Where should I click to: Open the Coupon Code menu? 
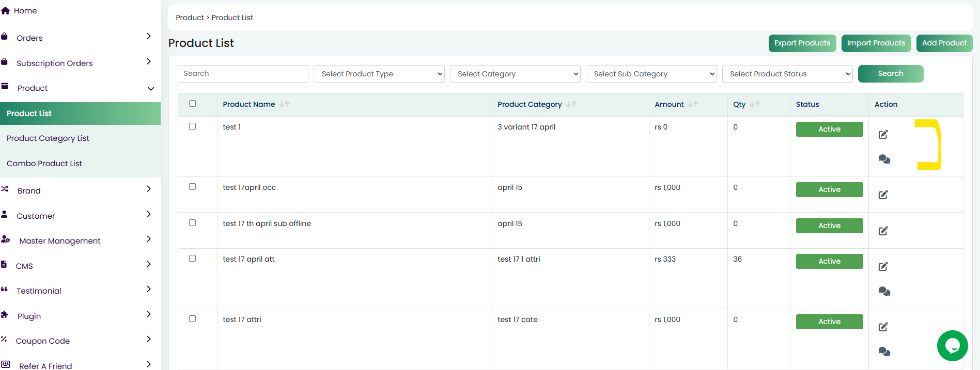(43, 341)
